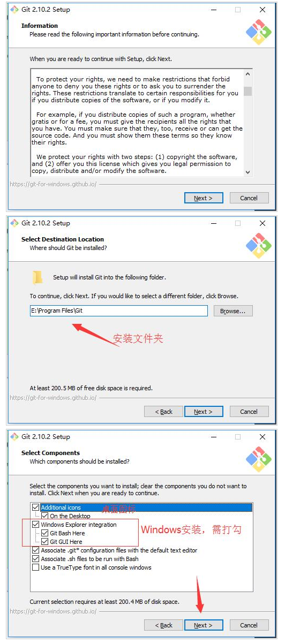Toggle Windows Explorer integration checkbox
Image resolution: width=285 pixels, height=644 pixels.
(x=36, y=525)
